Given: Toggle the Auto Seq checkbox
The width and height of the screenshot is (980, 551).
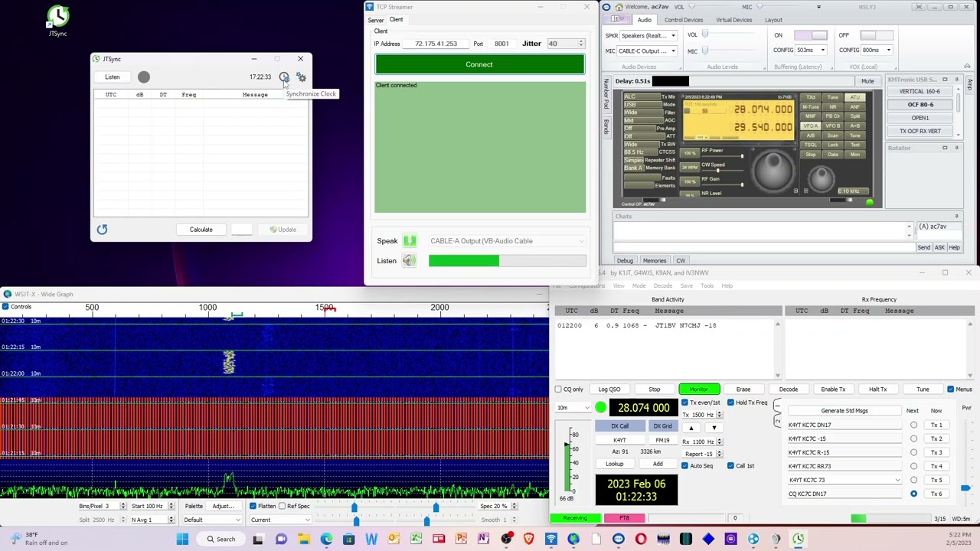Looking at the screenshot, I should pos(685,466).
